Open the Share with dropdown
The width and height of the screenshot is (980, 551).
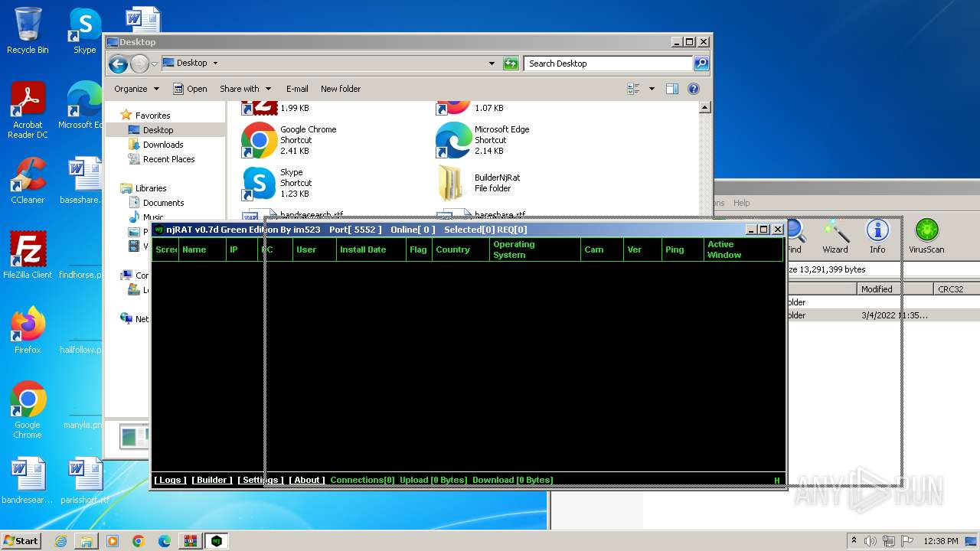pyautogui.click(x=245, y=89)
